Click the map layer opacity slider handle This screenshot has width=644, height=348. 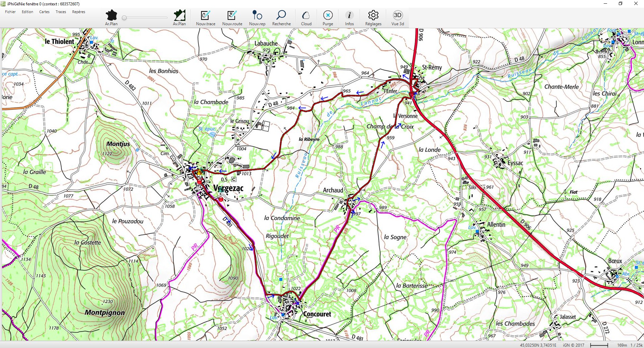124,18
